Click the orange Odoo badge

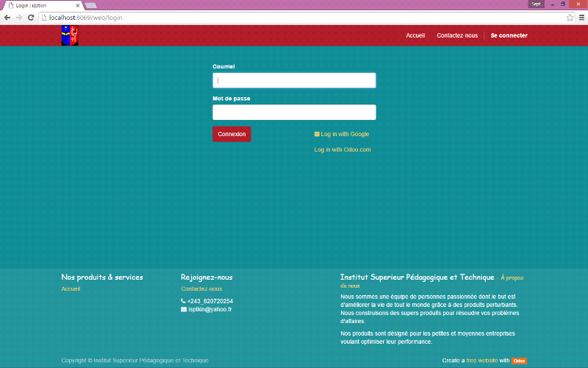click(x=519, y=361)
